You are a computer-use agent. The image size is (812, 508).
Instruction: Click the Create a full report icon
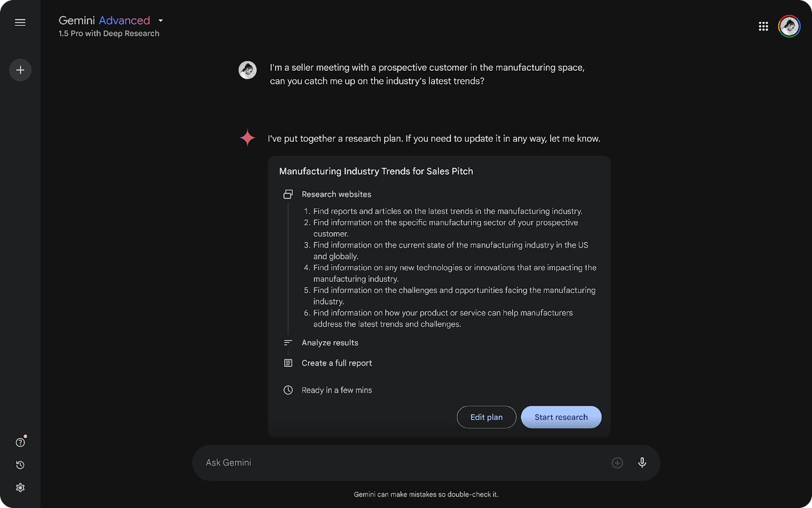point(288,363)
